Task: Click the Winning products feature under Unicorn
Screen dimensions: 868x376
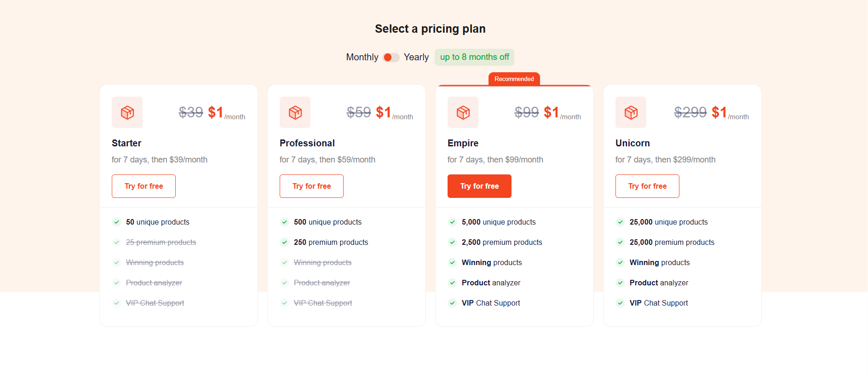Action: 660,262
